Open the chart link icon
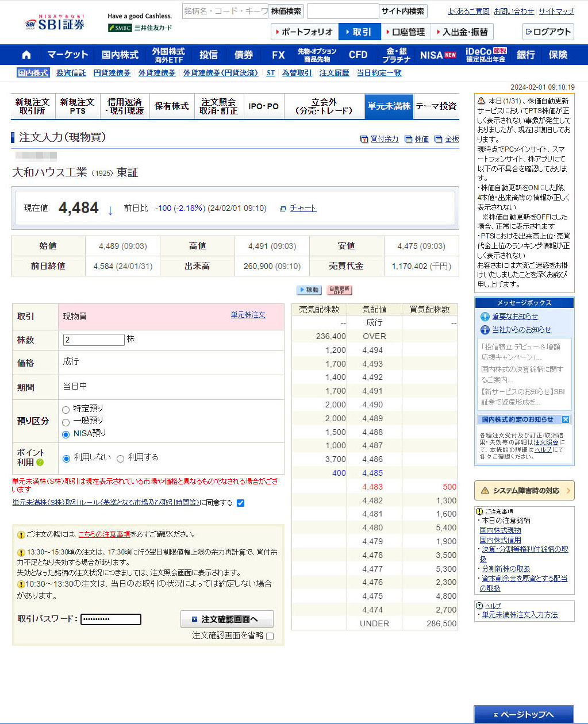 (x=283, y=209)
